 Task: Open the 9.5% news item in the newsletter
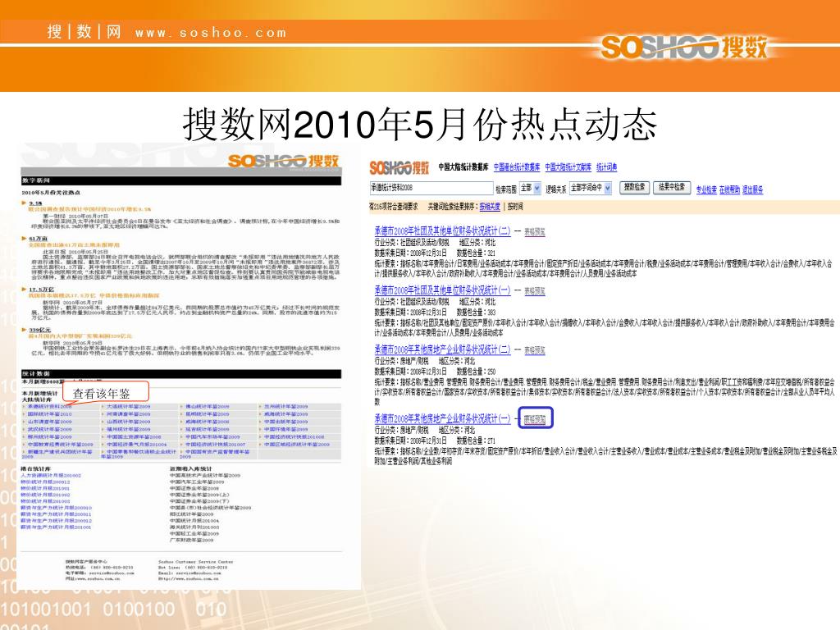pyautogui.click(x=35, y=203)
